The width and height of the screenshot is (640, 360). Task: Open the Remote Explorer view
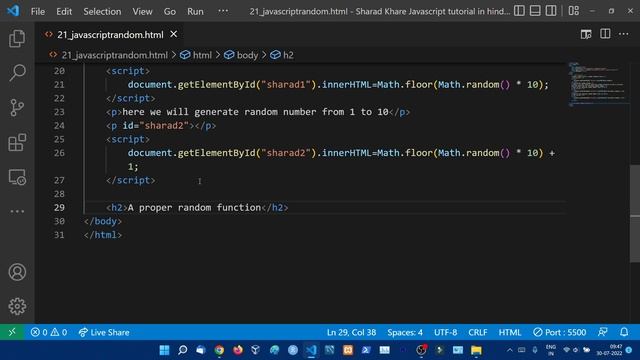tap(17, 177)
